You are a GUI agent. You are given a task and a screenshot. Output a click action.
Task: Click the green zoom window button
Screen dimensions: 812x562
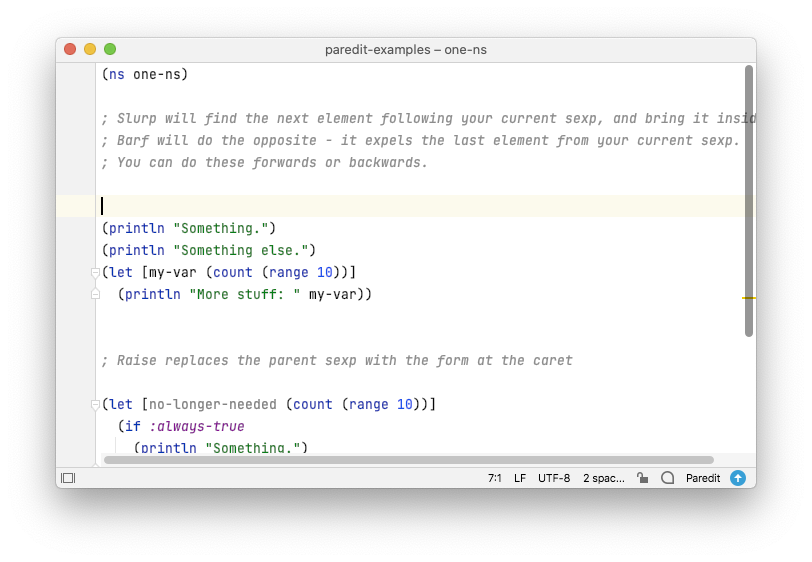tap(110, 49)
